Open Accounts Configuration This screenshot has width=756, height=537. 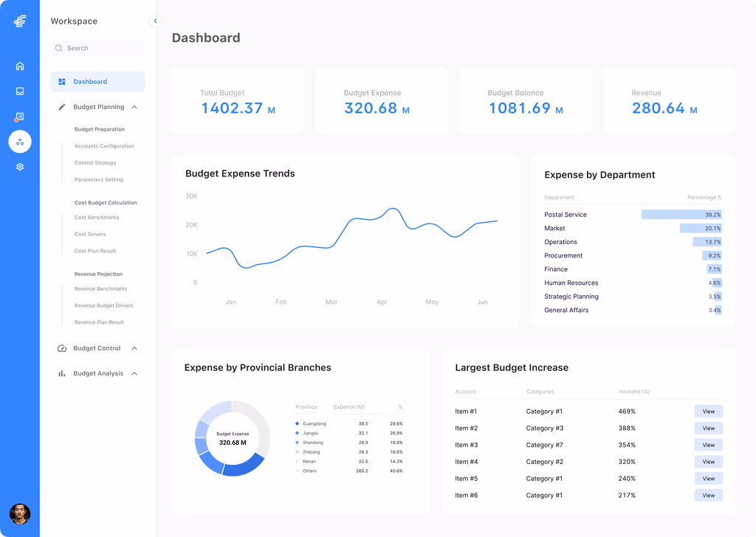click(x=104, y=146)
